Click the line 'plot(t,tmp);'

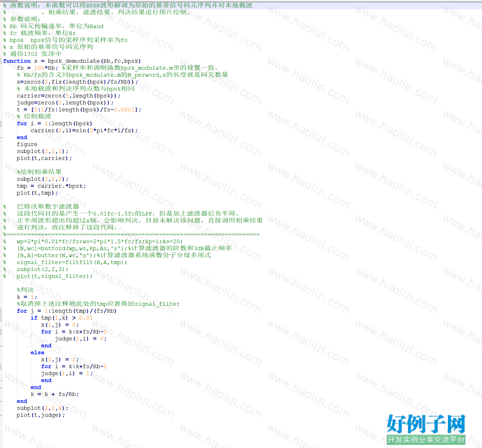pos(37,193)
